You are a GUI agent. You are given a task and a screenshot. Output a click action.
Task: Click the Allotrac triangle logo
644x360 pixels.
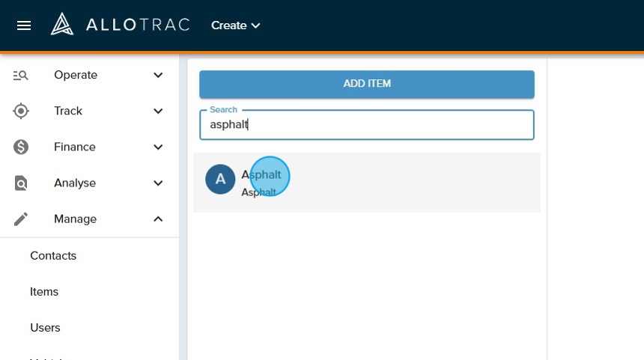tap(62, 25)
